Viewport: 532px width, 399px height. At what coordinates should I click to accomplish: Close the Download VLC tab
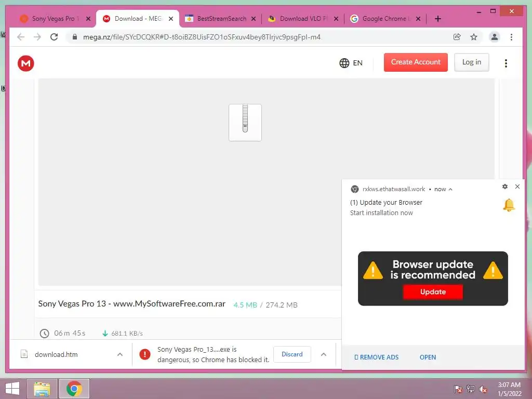click(336, 19)
